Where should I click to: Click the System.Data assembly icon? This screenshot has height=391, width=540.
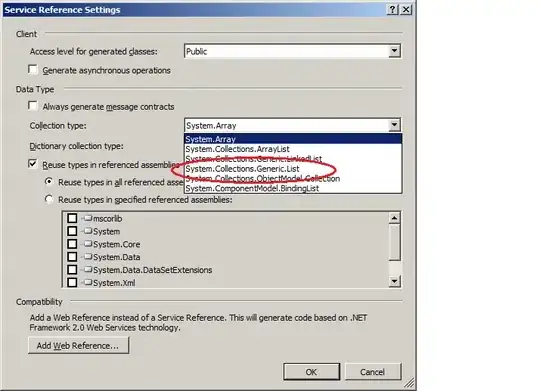point(88,257)
